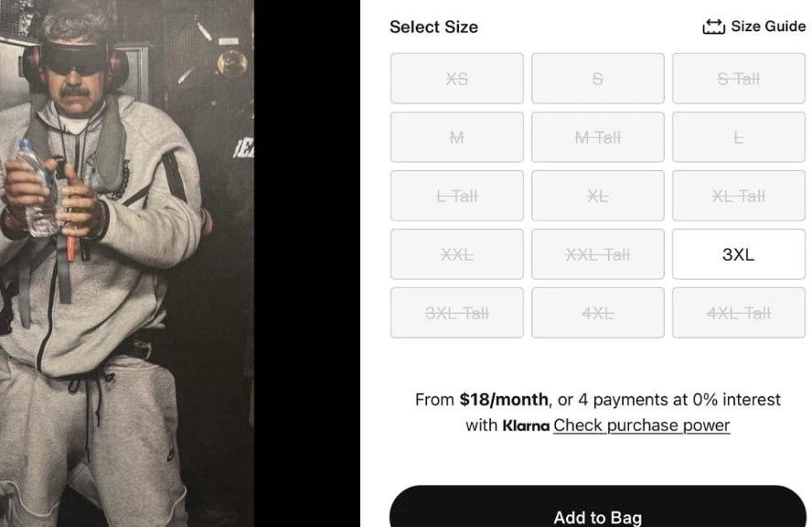Choose size S
The width and height of the screenshot is (812, 527).
pyautogui.click(x=598, y=79)
